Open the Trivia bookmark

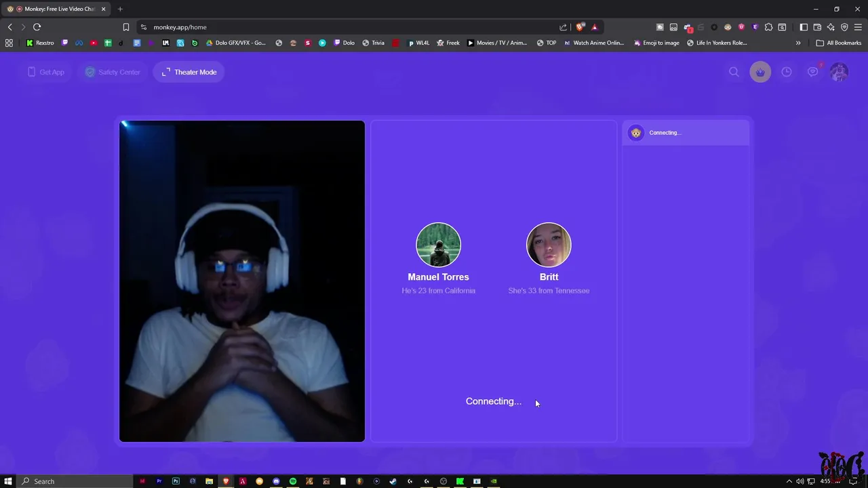373,43
